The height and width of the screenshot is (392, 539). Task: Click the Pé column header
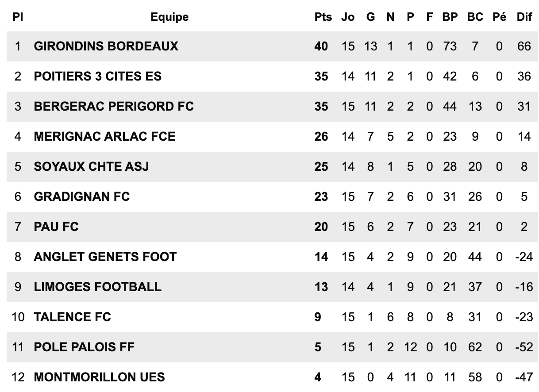499,17
